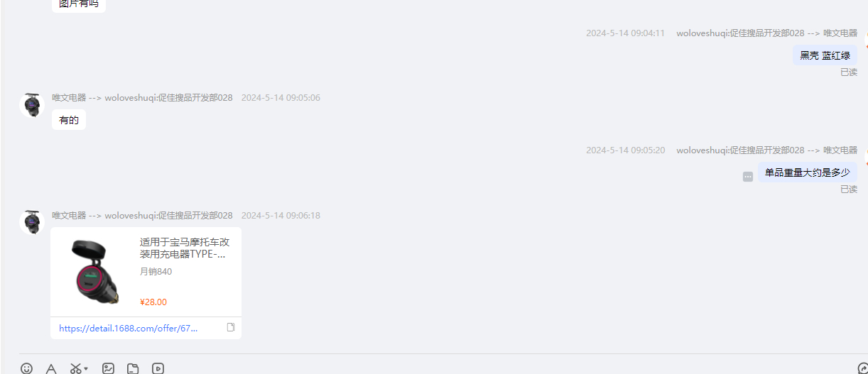
Task: Copy the product link with the page icon
Action: pyautogui.click(x=230, y=327)
